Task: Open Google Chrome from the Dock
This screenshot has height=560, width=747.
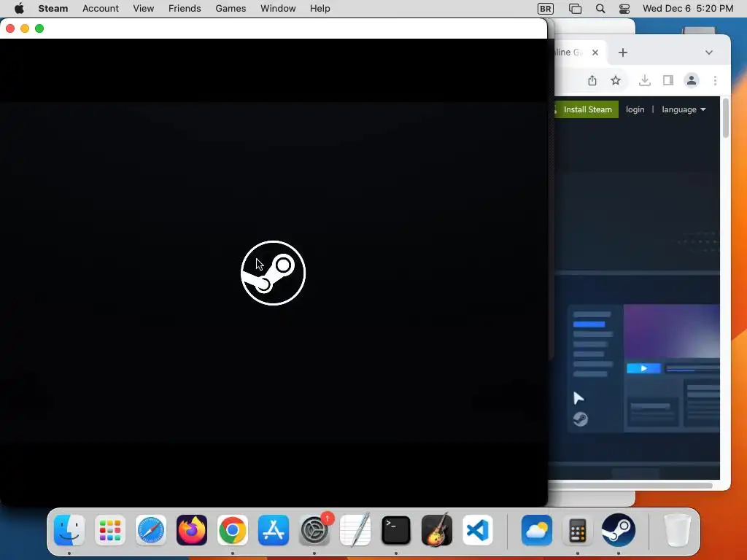Action: pyautogui.click(x=233, y=530)
